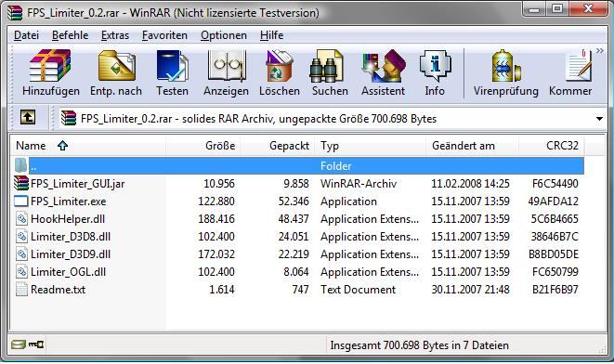Click the date 30.11.2007 21:48
Screen dimensions: 614x364
pyautogui.click(x=470, y=289)
